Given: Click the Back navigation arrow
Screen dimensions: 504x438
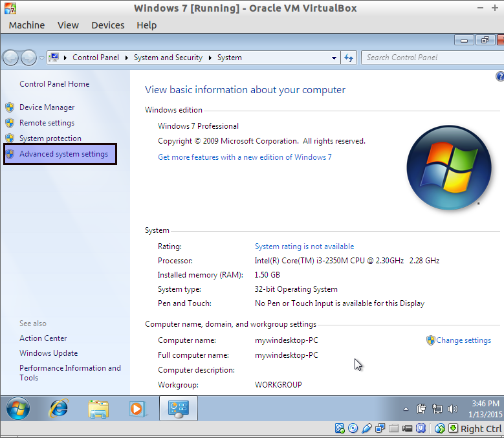Looking at the screenshot, I should [x=10, y=58].
